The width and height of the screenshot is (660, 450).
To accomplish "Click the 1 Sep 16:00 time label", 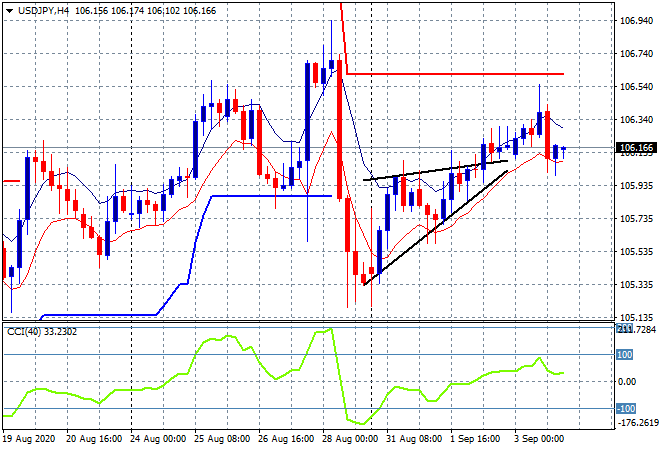I will coord(475,439).
